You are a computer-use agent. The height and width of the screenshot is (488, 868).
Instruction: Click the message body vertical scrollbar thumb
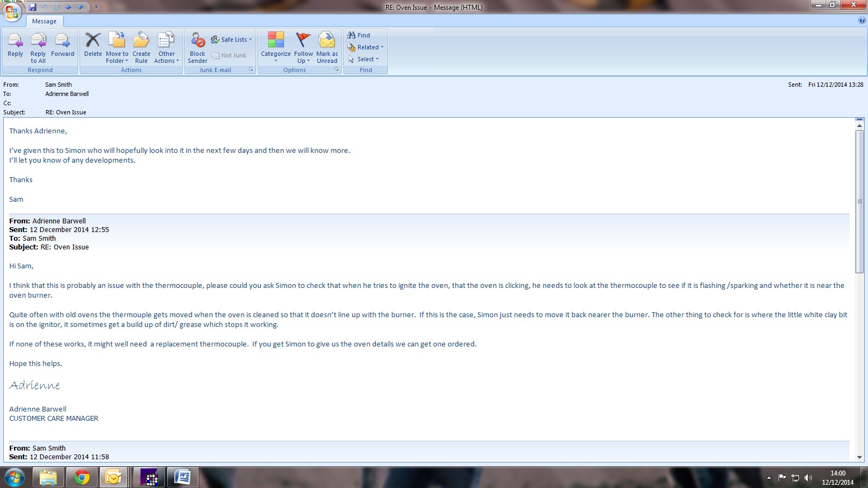859,202
